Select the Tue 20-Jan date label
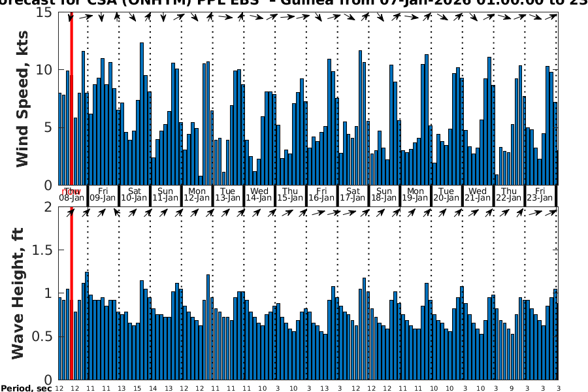 (446, 194)
